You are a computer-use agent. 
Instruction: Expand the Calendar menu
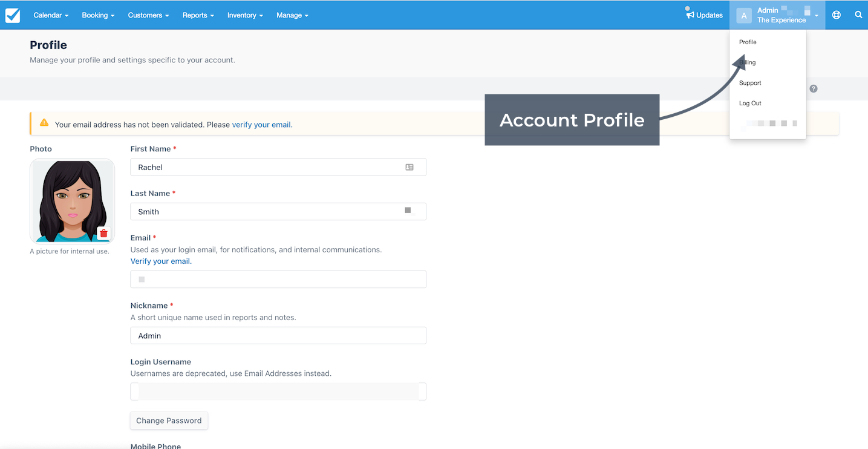click(51, 15)
